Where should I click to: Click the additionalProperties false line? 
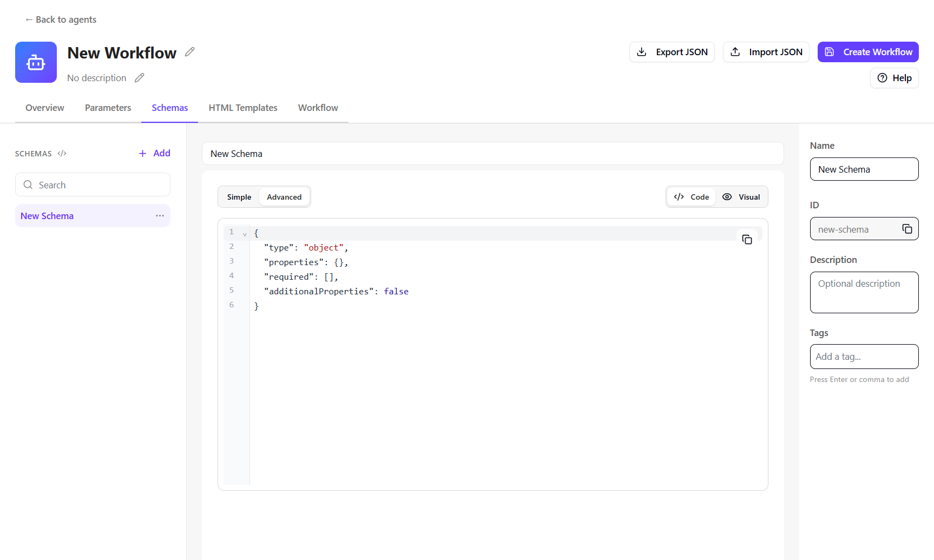336,292
